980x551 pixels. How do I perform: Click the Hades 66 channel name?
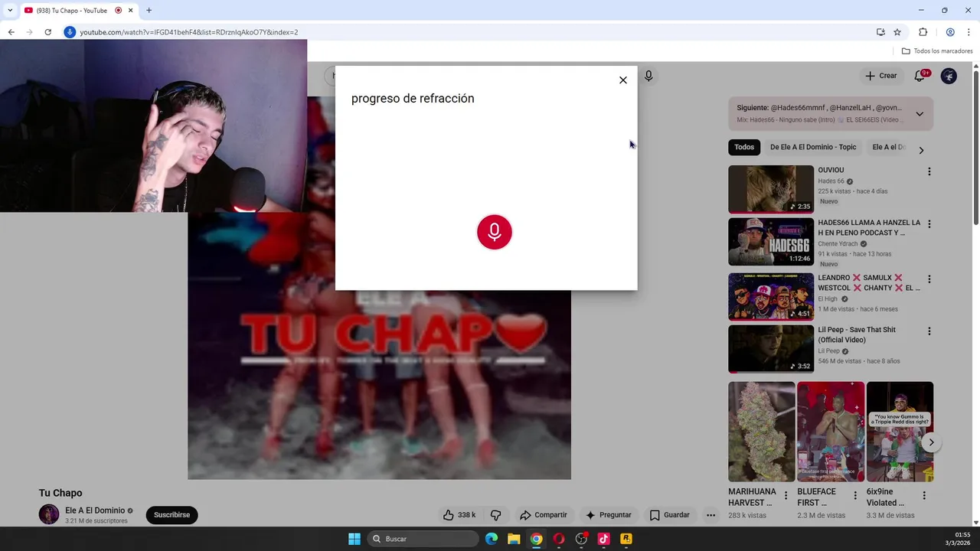(x=831, y=181)
